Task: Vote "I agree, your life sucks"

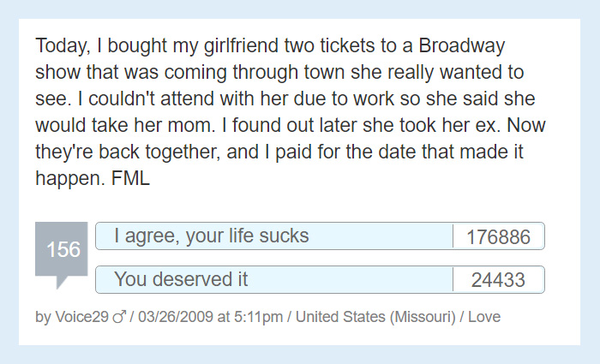Action: pos(274,236)
